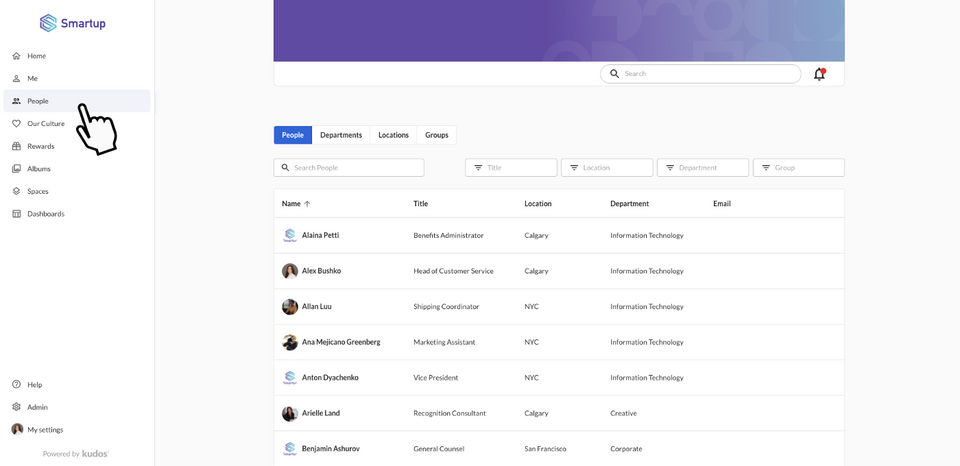Click 'Benefits Administrator' title cell
The image size is (960, 466).
tap(448, 235)
